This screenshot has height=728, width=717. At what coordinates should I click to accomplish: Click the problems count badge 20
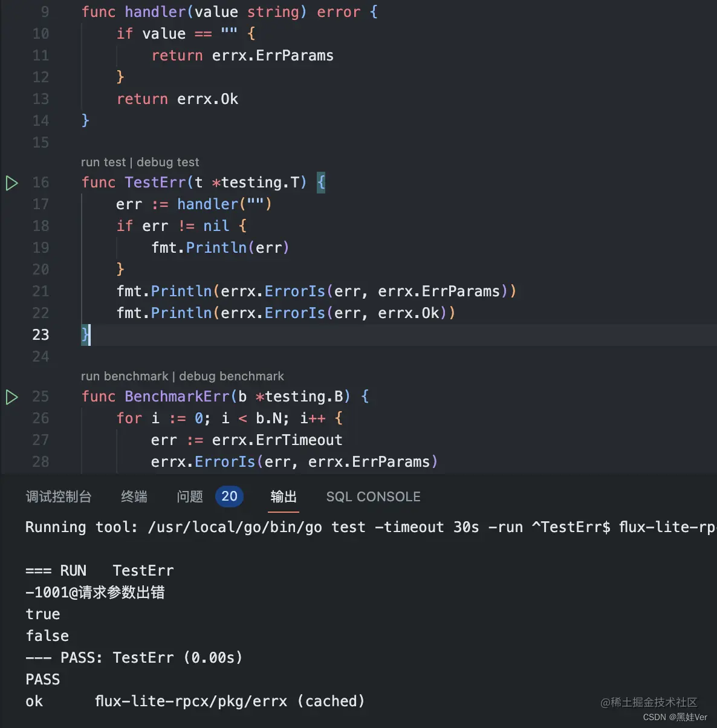tap(230, 496)
